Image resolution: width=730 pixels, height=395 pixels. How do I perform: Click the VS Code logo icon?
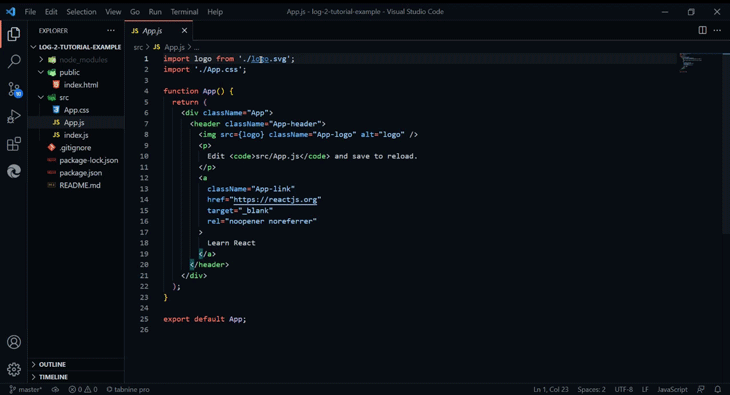pyautogui.click(x=10, y=12)
